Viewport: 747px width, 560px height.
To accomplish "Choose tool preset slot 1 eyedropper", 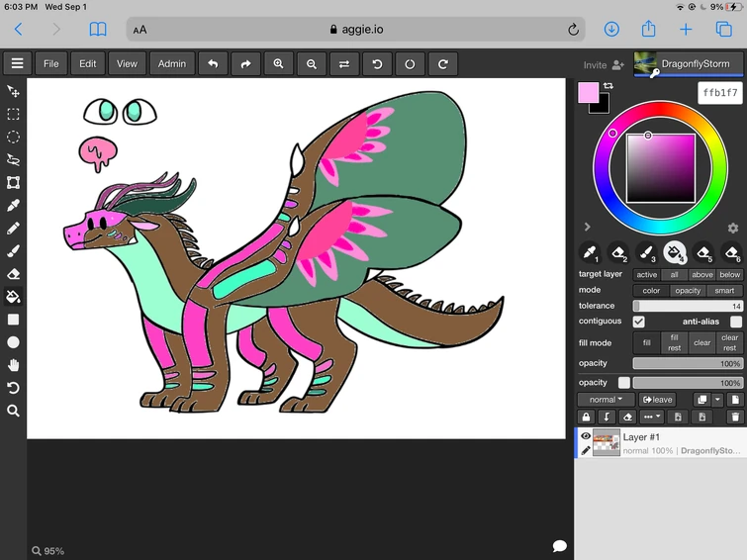I will pos(590,252).
